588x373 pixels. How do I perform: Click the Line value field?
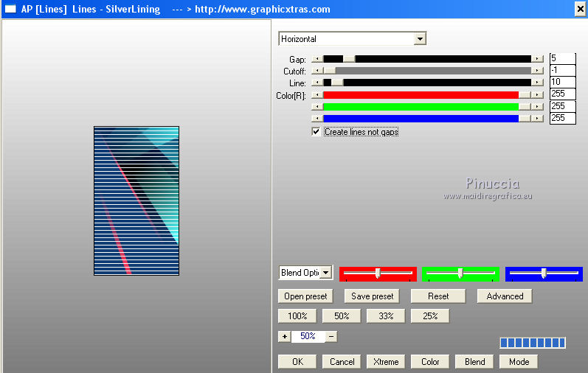point(562,82)
